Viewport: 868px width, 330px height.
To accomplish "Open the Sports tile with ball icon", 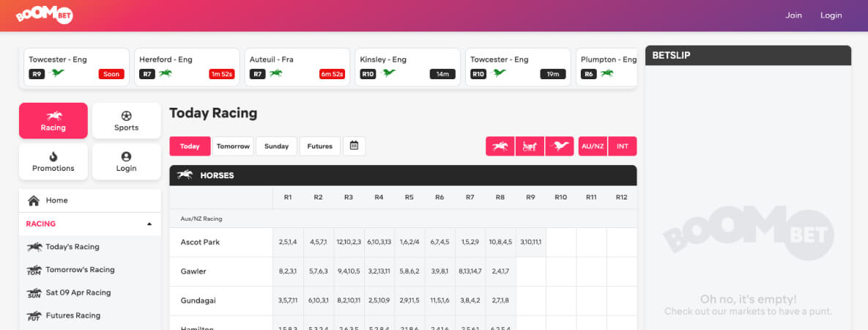I will click(126, 120).
